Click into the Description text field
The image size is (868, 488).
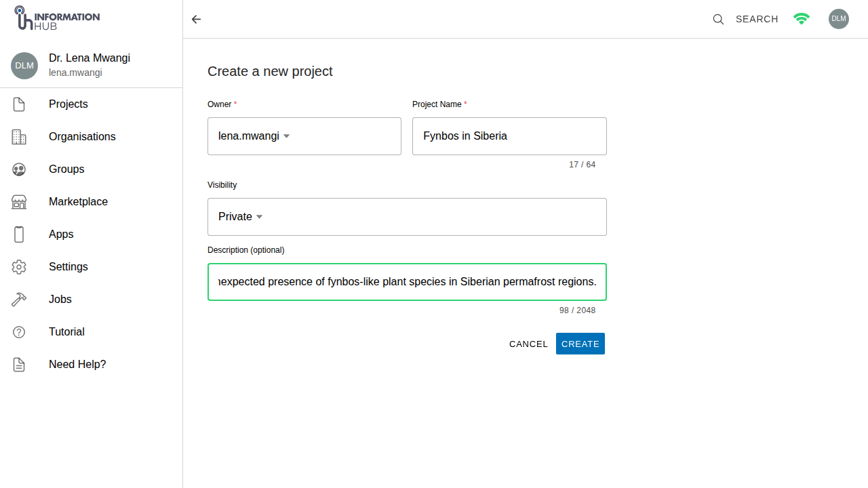pyautogui.click(x=407, y=282)
